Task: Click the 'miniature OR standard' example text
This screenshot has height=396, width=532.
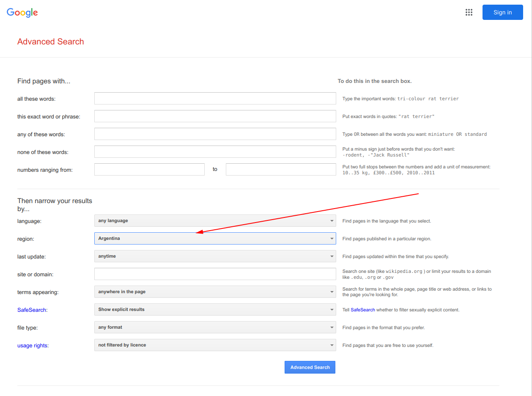Action: coord(458,134)
